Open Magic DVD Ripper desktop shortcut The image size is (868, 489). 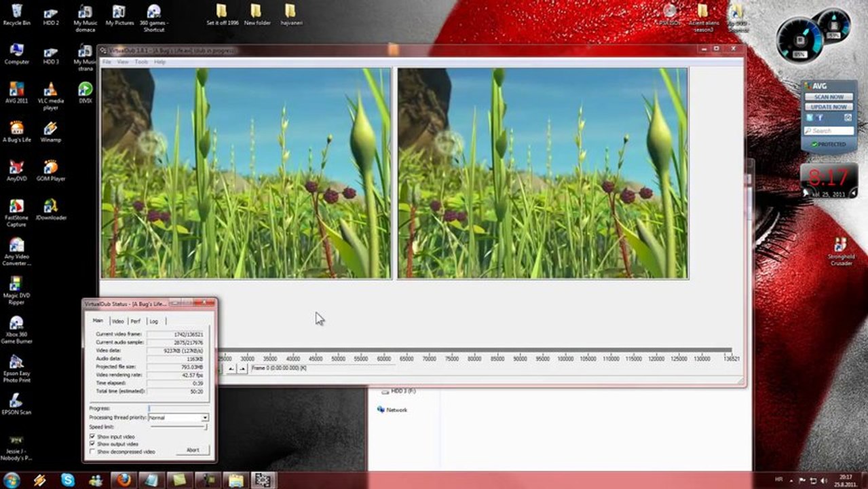17,290
